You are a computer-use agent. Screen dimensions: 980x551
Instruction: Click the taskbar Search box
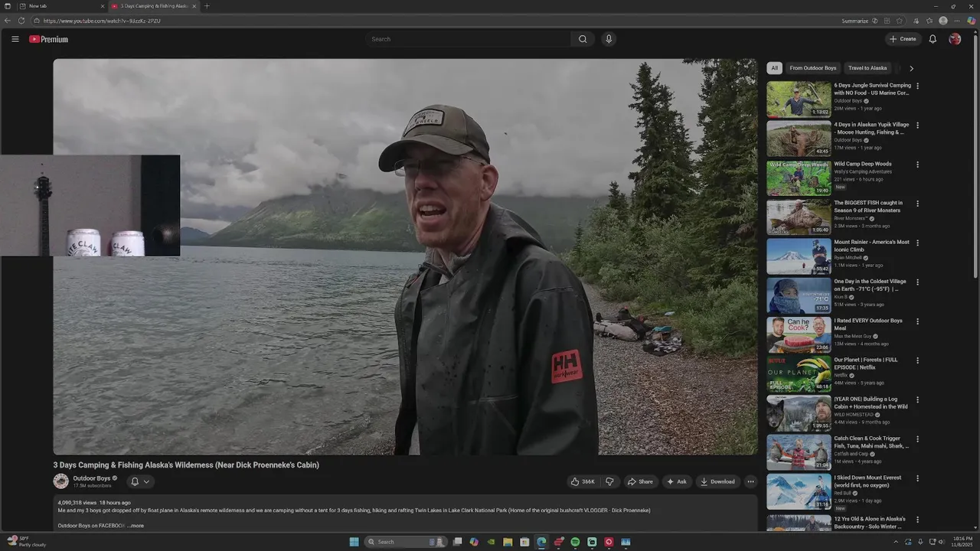point(404,542)
